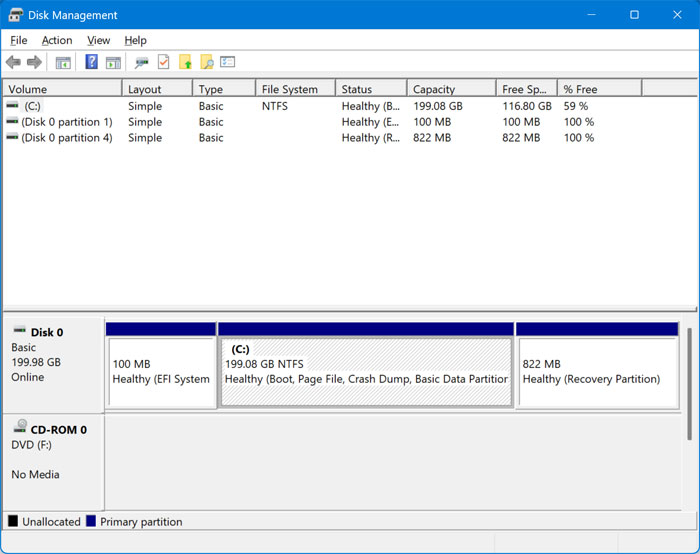Click the disk connection toolbar icon

142,62
